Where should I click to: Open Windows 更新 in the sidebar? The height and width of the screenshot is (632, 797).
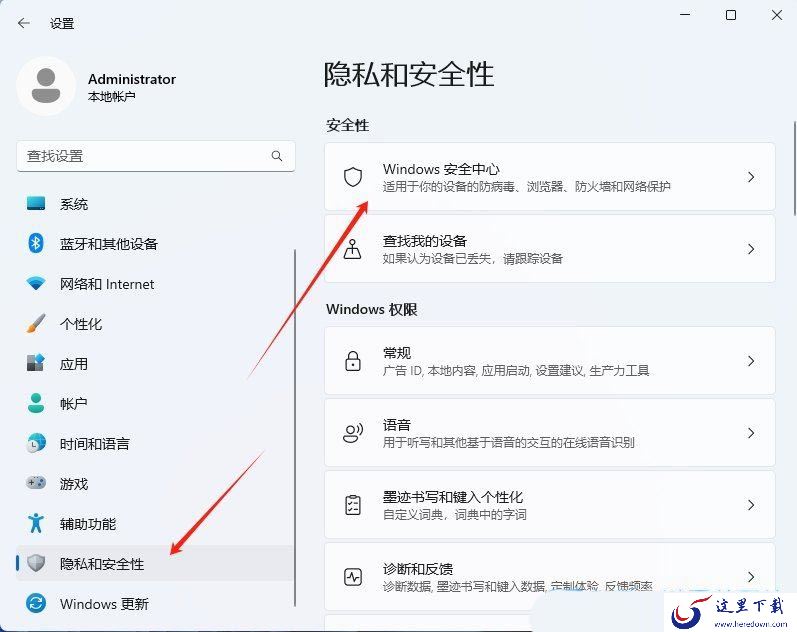[156, 604]
